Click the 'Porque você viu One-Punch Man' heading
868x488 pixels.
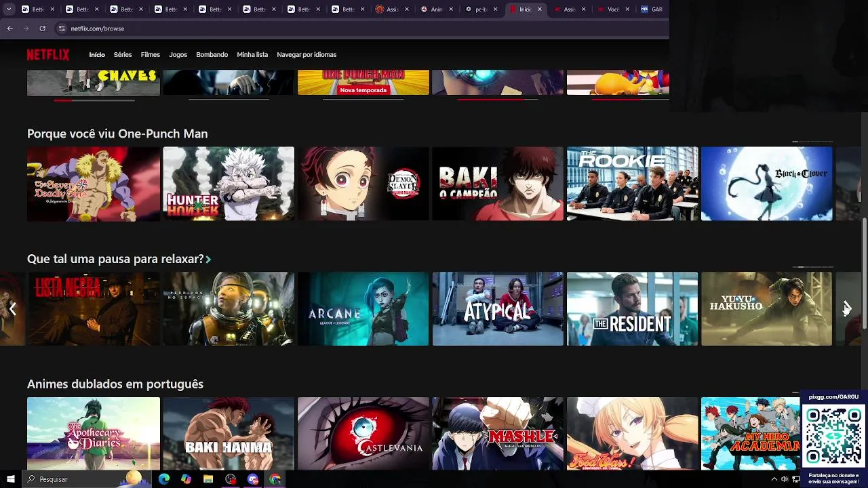point(117,134)
